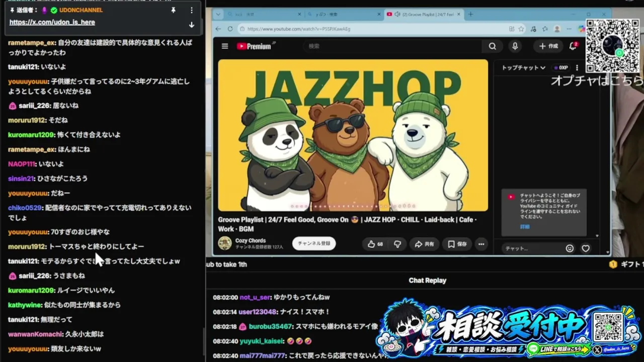Click the Groove Playlist video title
Viewport: 644px width, 362px height.
tap(347, 224)
